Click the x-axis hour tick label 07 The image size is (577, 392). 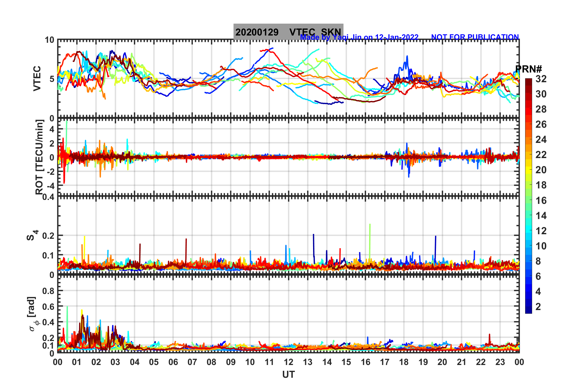pyautogui.click(x=192, y=362)
